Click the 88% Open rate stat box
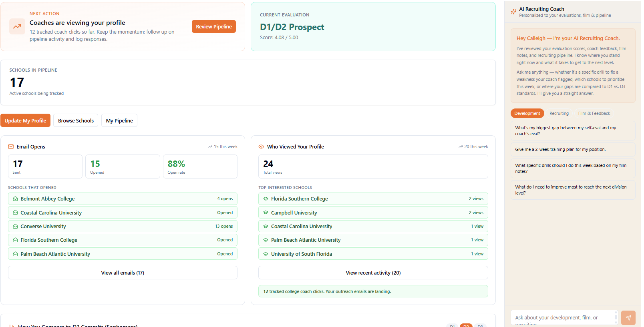The image size is (644, 327). [200, 167]
